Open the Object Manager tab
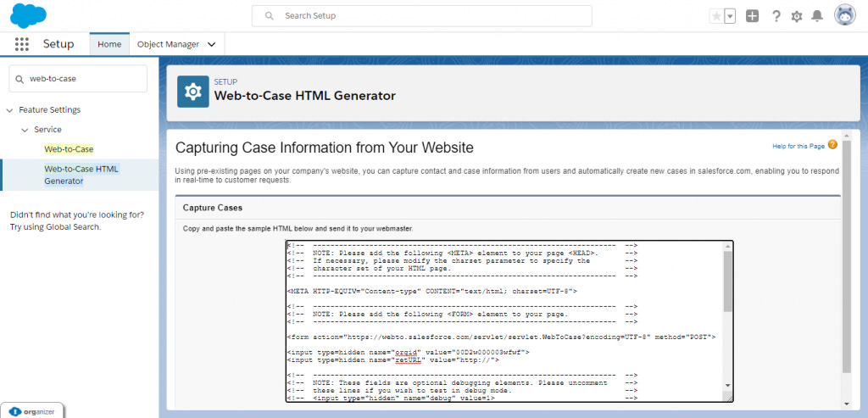 [x=168, y=44]
